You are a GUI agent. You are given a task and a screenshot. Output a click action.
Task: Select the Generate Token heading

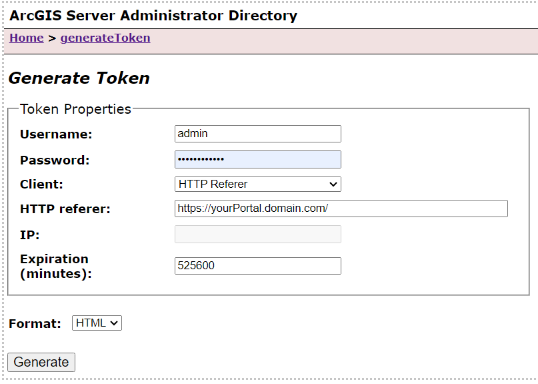point(79,78)
